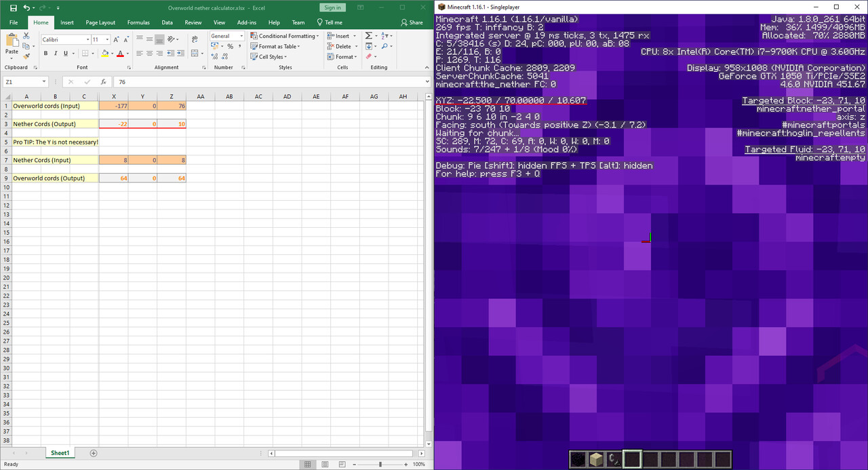Align text to top of cell
This screenshot has height=470, width=868.
(x=140, y=39)
